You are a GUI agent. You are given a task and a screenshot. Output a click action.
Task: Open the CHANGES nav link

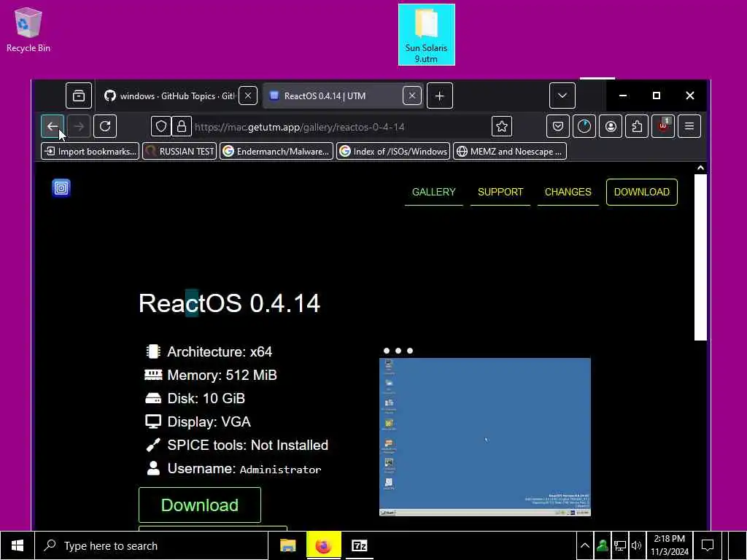[x=568, y=192]
